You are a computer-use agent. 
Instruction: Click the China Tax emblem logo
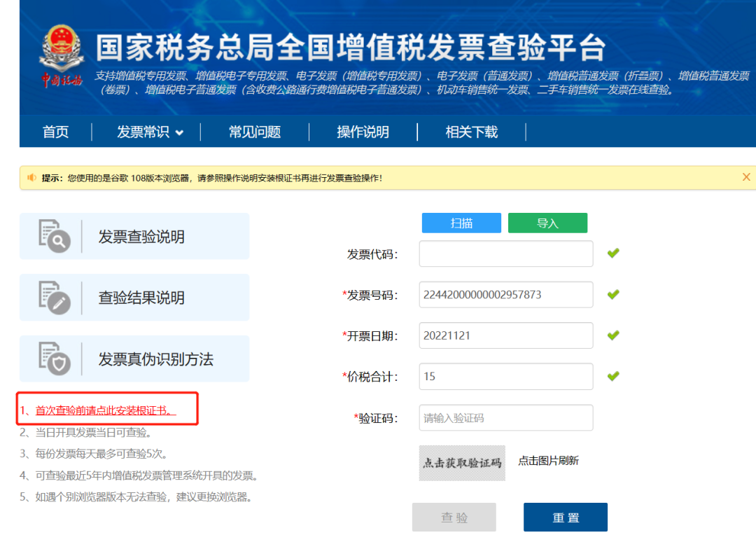pos(61,55)
